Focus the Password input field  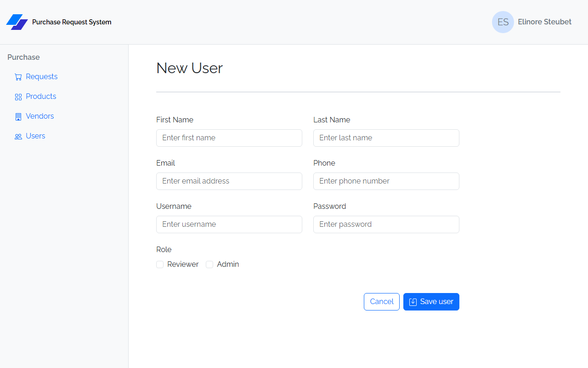pos(386,224)
